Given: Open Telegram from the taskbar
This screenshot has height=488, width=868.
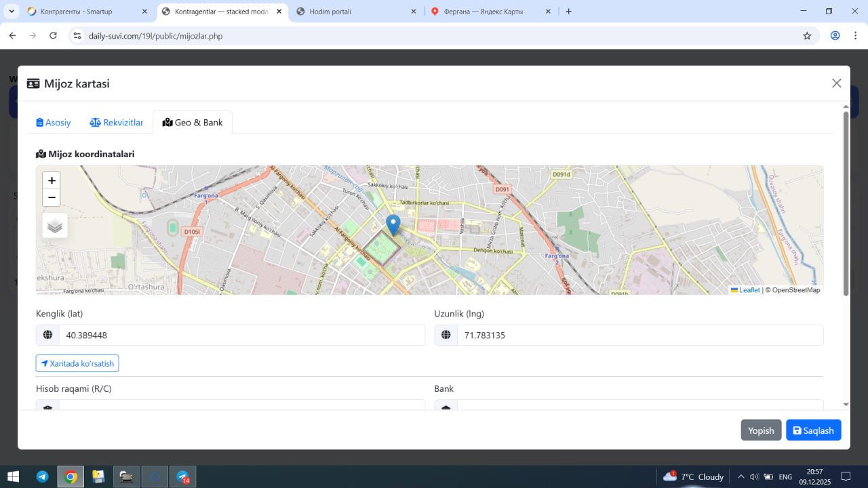Looking at the screenshot, I should (43, 476).
